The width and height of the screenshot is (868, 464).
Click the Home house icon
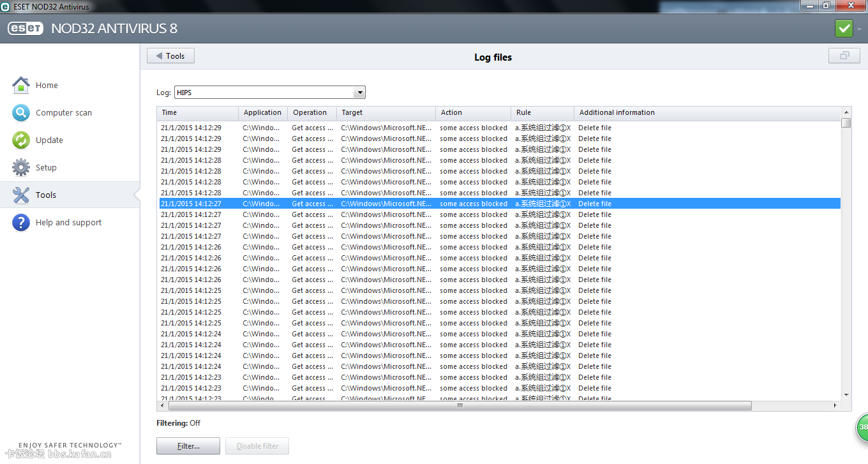(21, 85)
